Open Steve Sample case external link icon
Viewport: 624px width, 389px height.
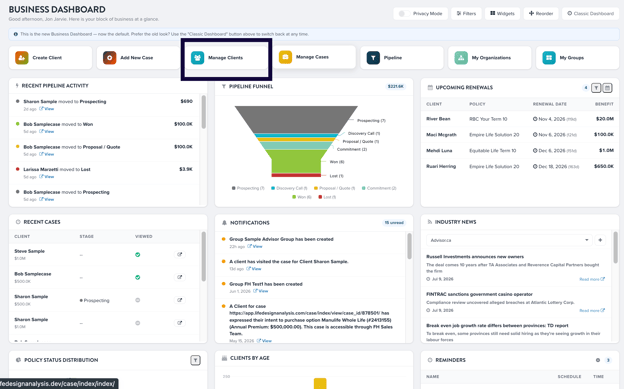click(179, 254)
